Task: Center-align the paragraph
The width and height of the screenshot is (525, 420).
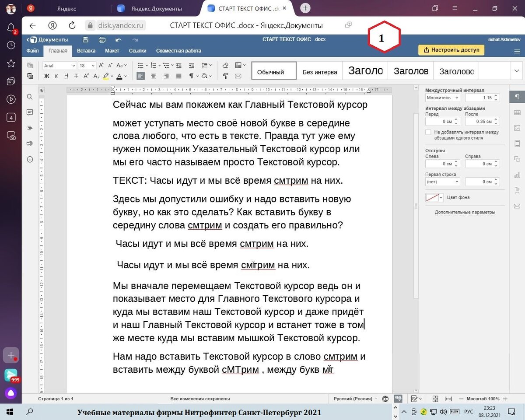Action: (154, 76)
